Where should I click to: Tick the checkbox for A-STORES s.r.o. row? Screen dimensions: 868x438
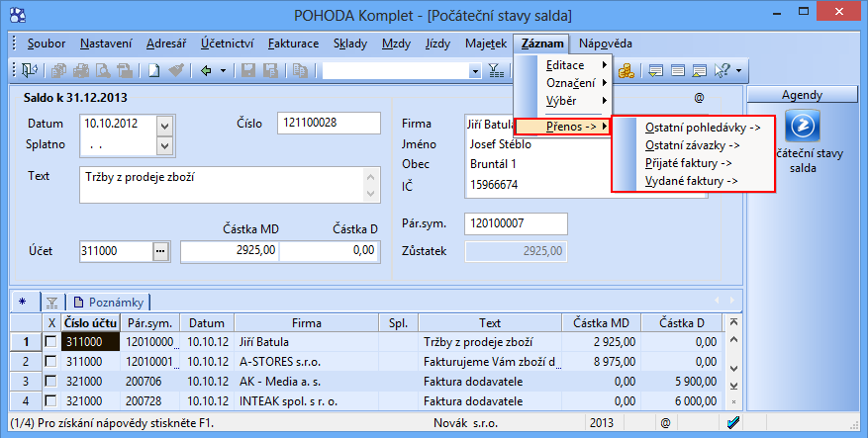(50, 362)
